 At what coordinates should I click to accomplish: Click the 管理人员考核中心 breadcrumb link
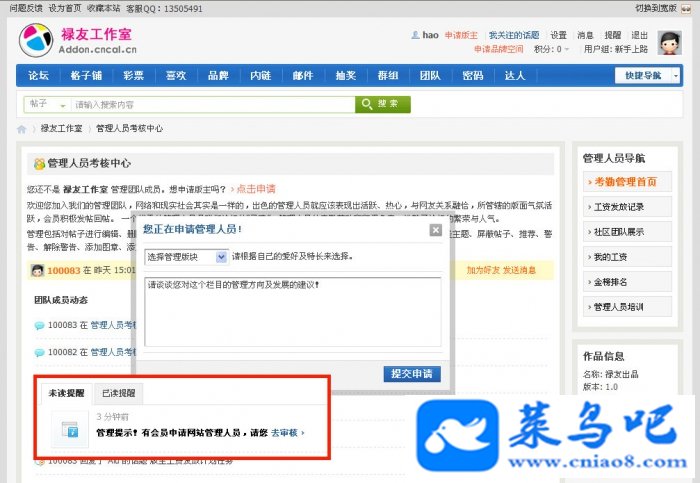pyautogui.click(x=129, y=129)
